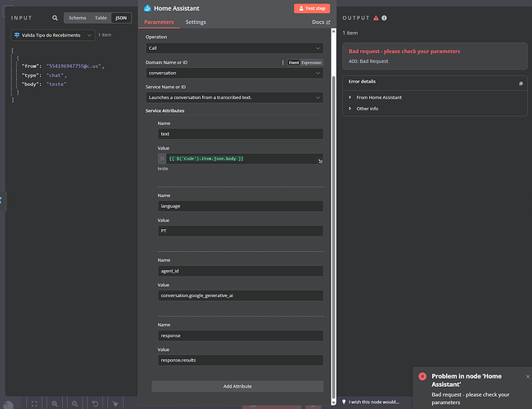
Task: Switch input view to Schema
Action: [78, 18]
